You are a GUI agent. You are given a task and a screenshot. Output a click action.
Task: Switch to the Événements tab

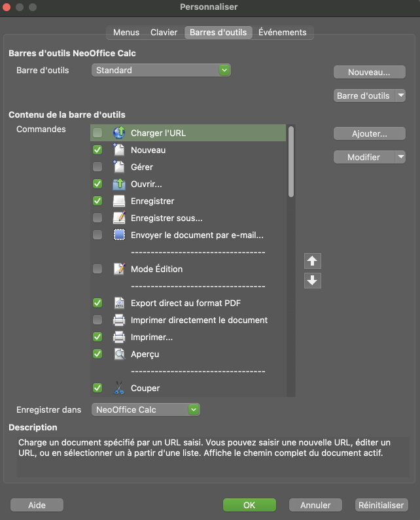tap(282, 32)
